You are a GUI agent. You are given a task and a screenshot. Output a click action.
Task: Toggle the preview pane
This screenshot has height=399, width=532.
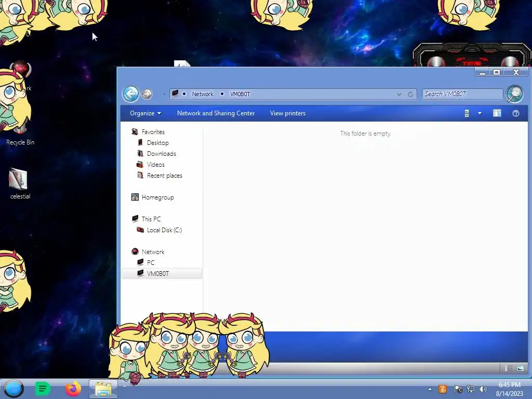tap(497, 113)
